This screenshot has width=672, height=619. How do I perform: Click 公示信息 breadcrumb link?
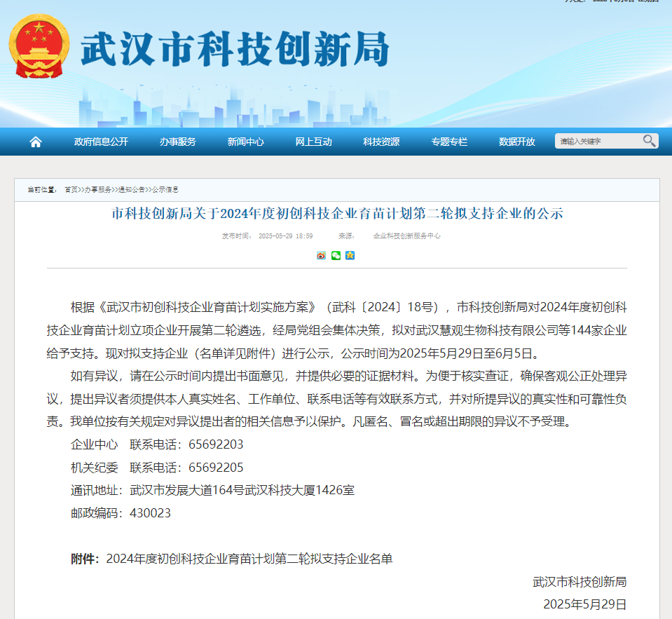click(165, 190)
